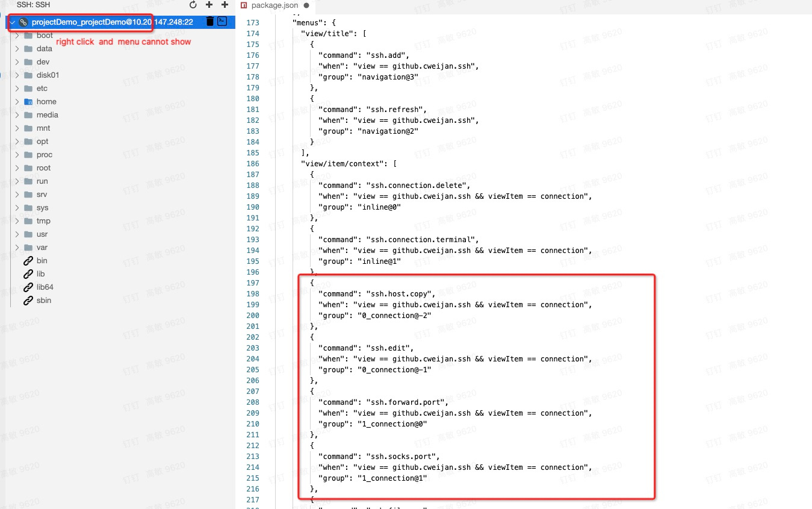Collapse the projectDemo connection tree node
The height and width of the screenshot is (509, 812).
click(12, 22)
